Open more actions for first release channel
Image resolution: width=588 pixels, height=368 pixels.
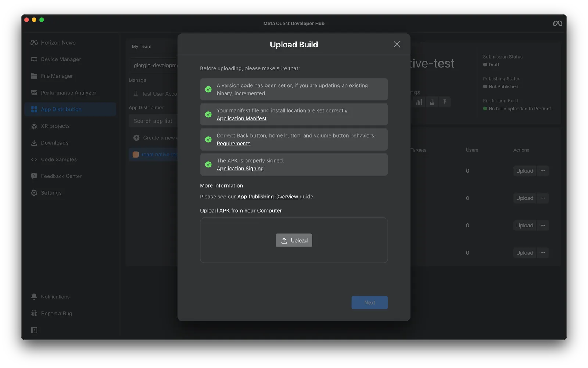coord(543,171)
